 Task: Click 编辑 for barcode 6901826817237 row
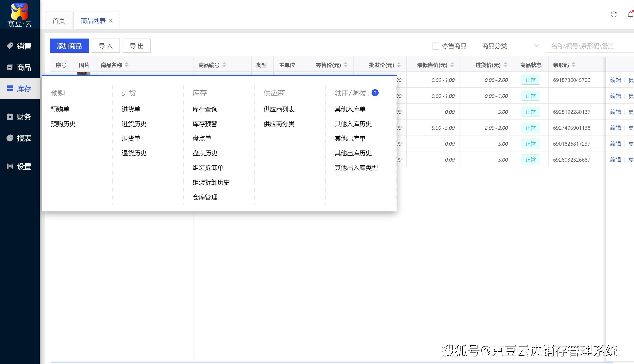click(x=615, y=144)
